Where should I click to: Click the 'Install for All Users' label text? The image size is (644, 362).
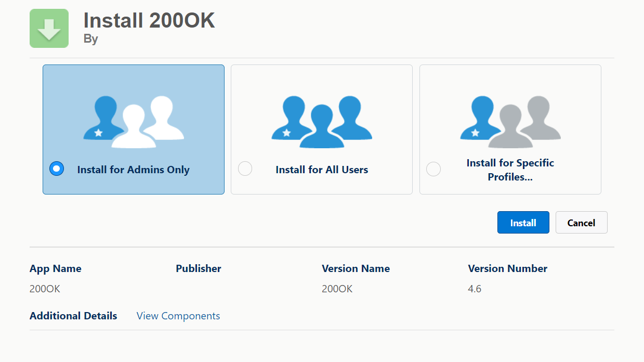coord(322,170)
